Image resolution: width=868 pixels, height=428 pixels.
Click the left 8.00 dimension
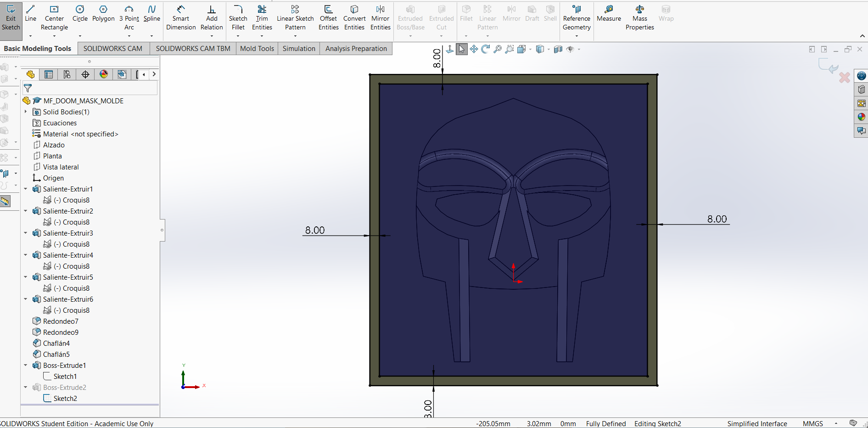coord(315,230)
